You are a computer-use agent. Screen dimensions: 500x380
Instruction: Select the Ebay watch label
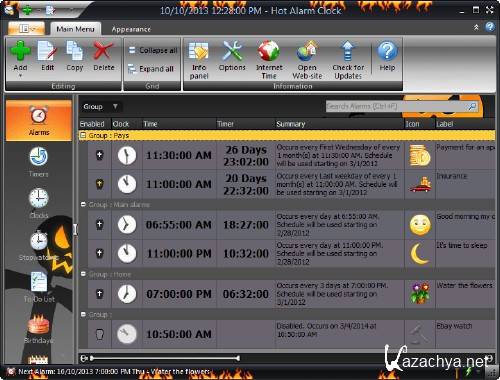pos(454,326)
